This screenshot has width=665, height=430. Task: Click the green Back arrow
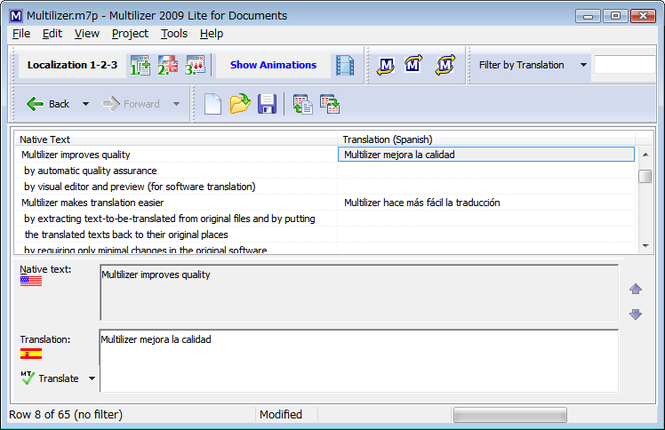point(35,104)
